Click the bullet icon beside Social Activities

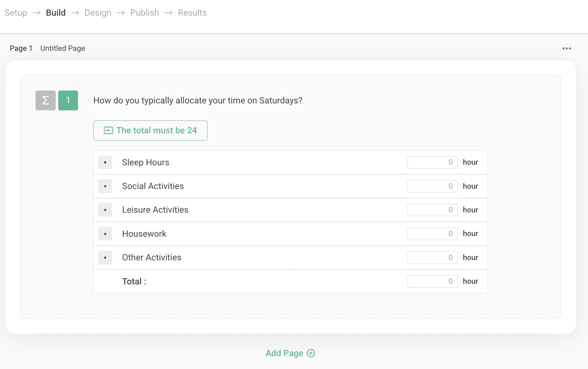tap(105, 186)
